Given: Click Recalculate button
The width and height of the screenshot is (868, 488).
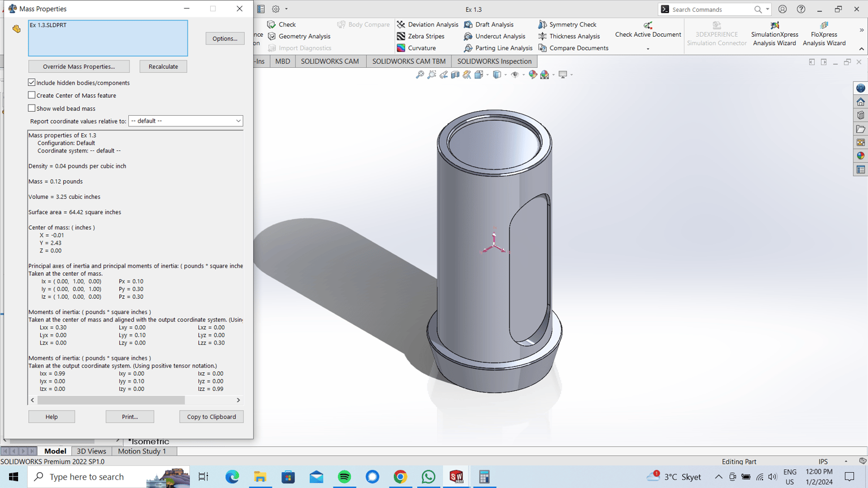Looking at the screenshot, I should [163, 67].
